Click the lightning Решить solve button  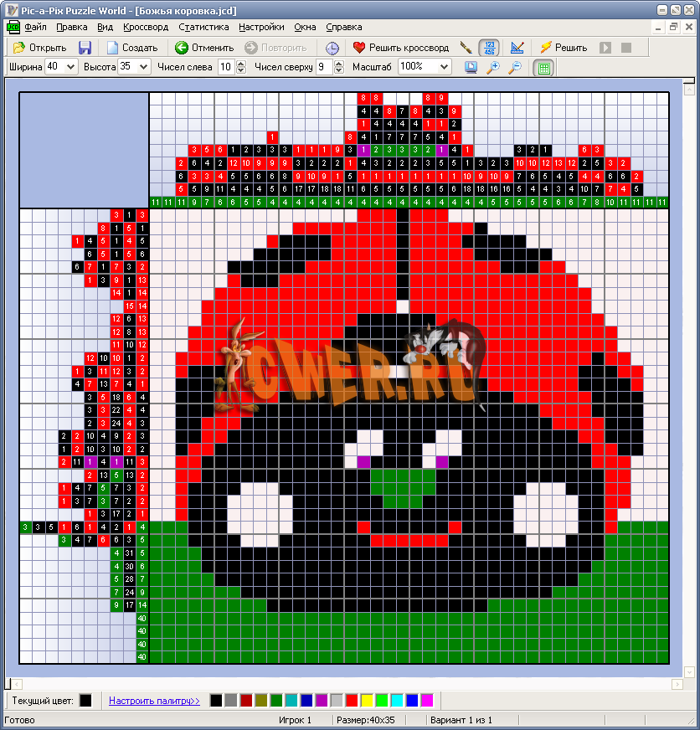tap(564, 48)
